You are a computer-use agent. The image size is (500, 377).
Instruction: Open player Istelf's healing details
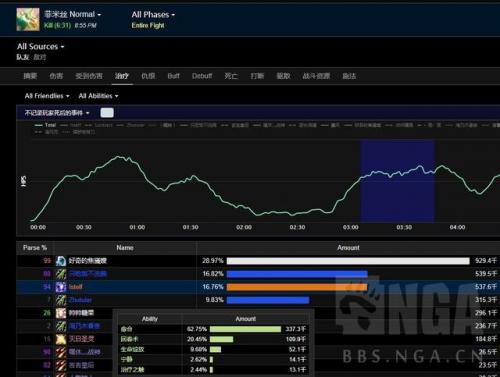(x=76, y=287)
